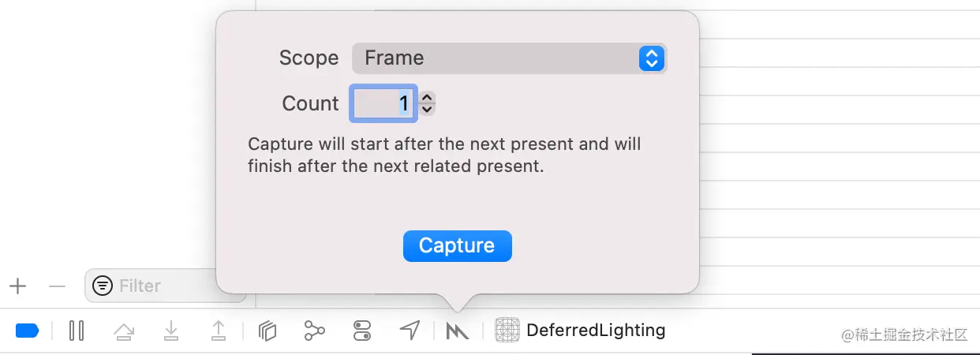The height and width of the screenshot is (355, 980).
Task: Click the blue Capture button
Action: click(x=458, y=245)
